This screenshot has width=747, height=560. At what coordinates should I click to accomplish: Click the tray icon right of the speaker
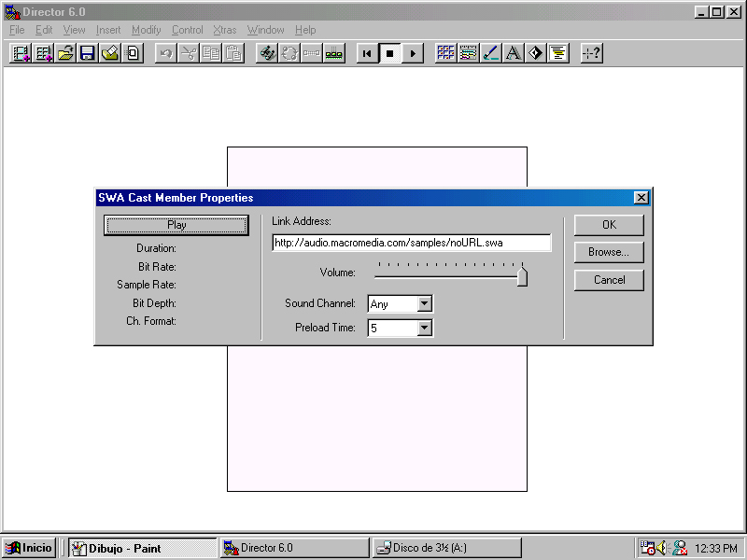680,548
